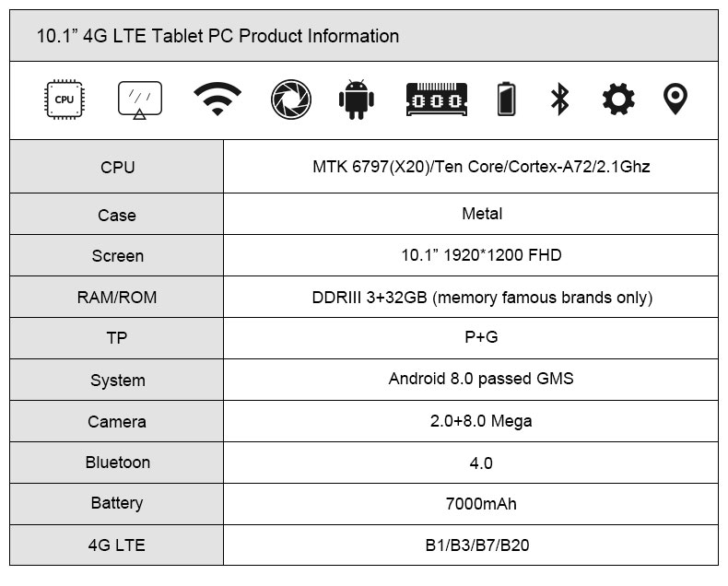Screen dimensions: 728x586
Task: Click the B1/B3/B7/B20 LTE bands cell
Action: click(x=471, y=545)
